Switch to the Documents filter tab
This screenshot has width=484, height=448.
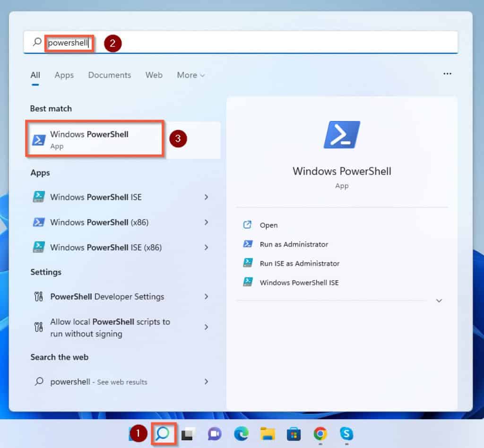click(x=110, y=75)
